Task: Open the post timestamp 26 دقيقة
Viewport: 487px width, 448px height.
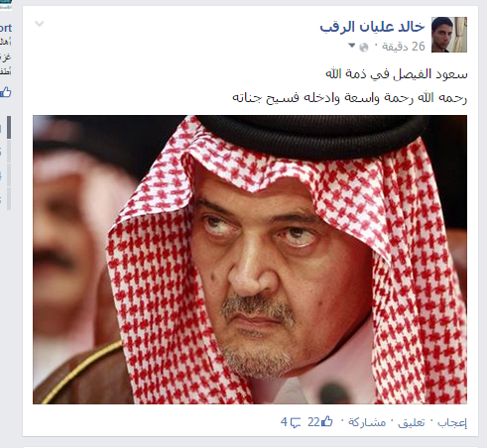Action: click(403, 47)
